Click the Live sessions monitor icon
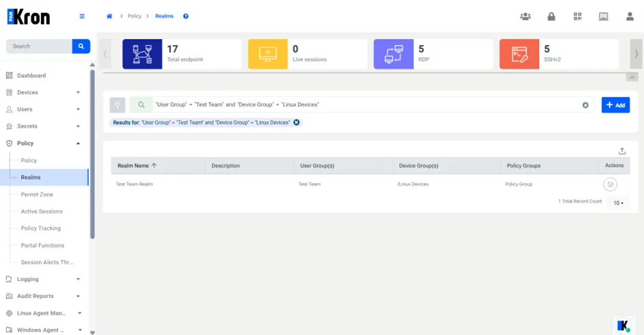This screenshot has height=335, width=644. 268,54
